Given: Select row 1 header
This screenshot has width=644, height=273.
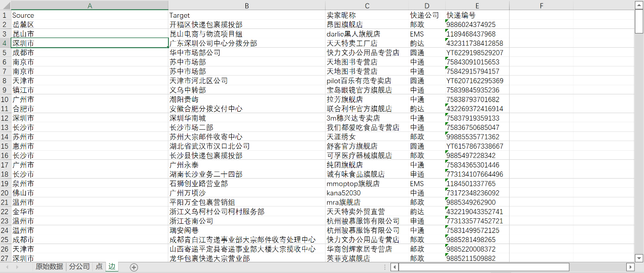Looking at the screenshot, I should click(6, 15).
